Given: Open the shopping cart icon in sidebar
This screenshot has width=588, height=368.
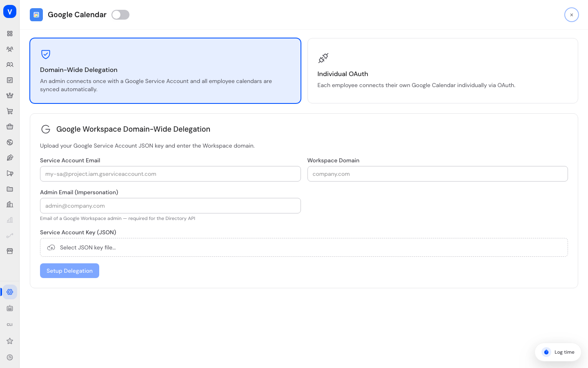Looking at the screenshot, I should pos(10,111).
